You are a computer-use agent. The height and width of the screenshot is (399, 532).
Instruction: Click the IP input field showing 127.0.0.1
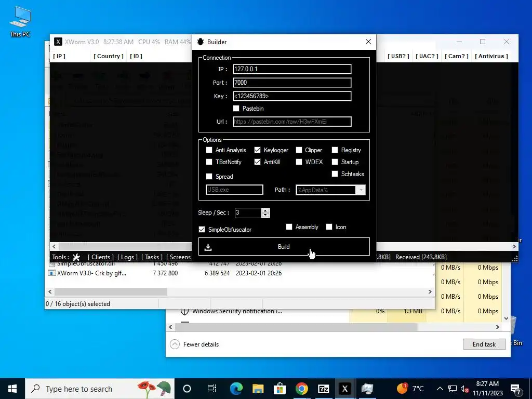292,69
